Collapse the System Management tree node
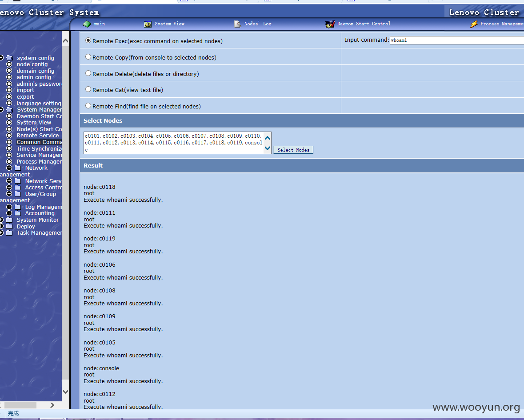524x420 pixels. [1, 110]
